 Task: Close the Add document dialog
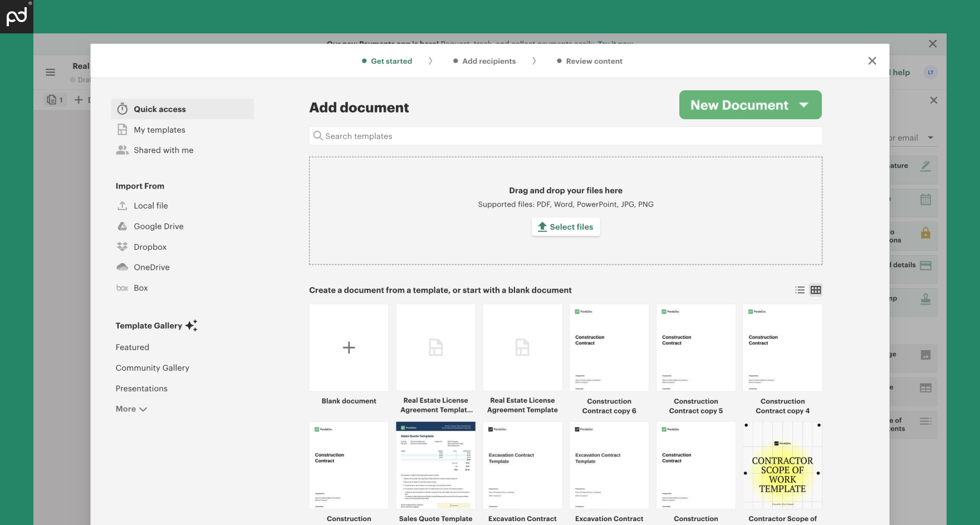[872, 61]
